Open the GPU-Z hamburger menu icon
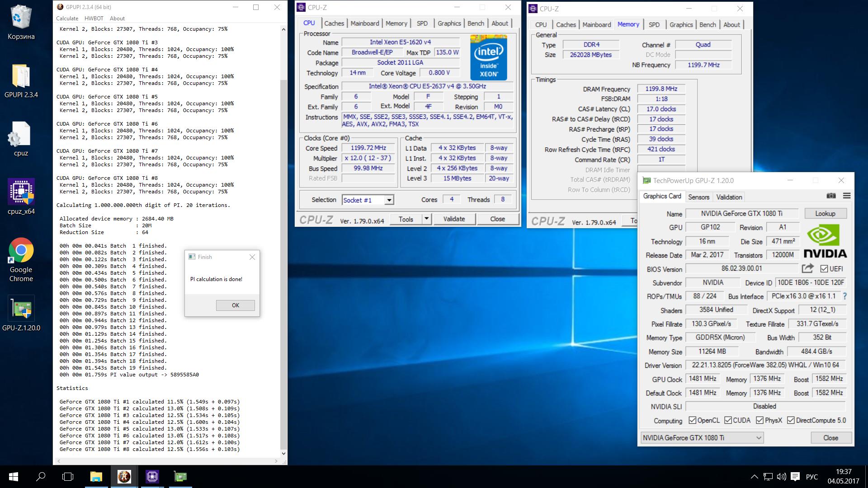Image resolution: width=868 pixels, height=488 pixels. click(847, 196)
